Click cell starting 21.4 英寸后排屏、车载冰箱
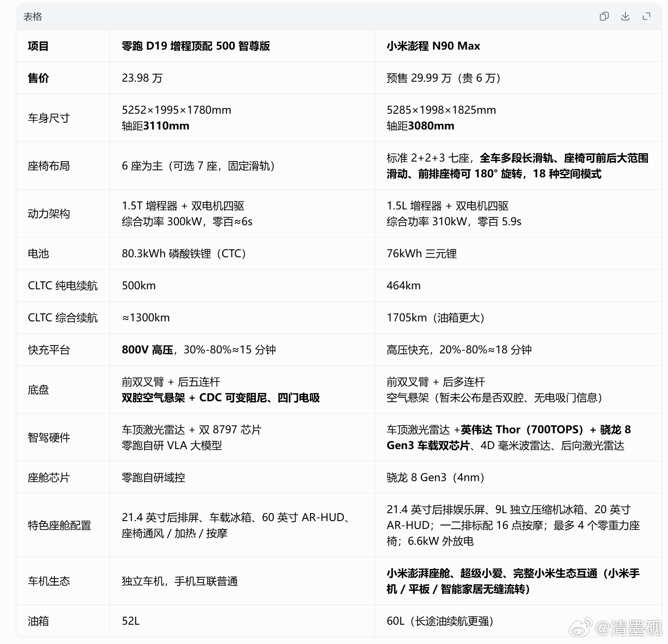The height and width of the screenshot is (644, 668). (x=237, y=525)
